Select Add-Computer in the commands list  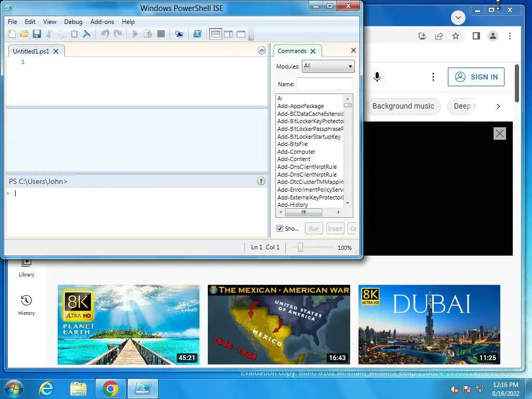[x=296, y=152]
